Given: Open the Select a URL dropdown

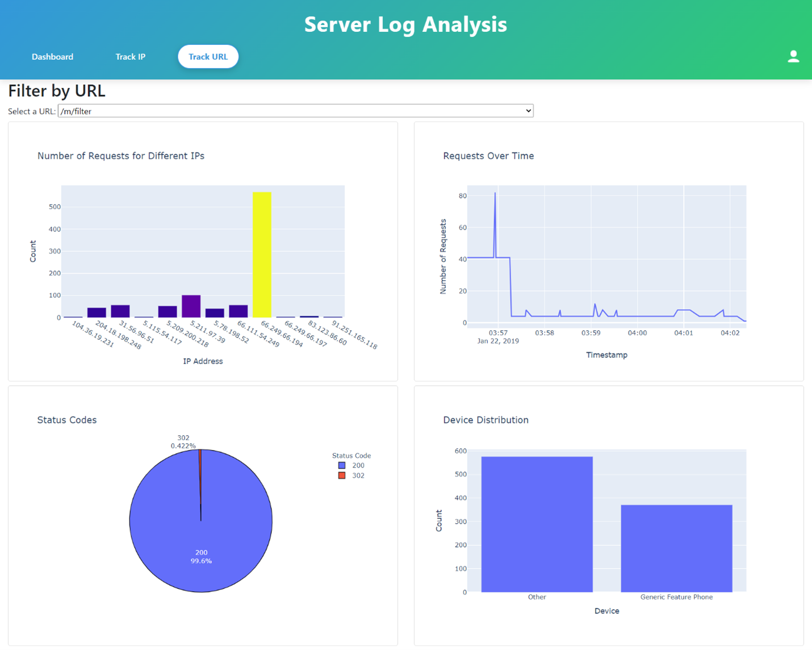Looking at the screenshot, I should pos(295,111).
